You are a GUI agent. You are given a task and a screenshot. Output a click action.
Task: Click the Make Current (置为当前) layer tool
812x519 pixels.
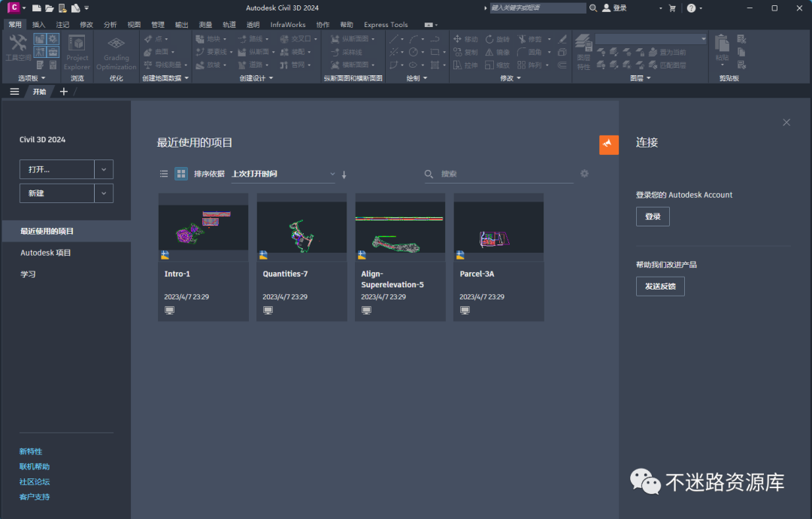pyautogui.click(x=668, y=52)
